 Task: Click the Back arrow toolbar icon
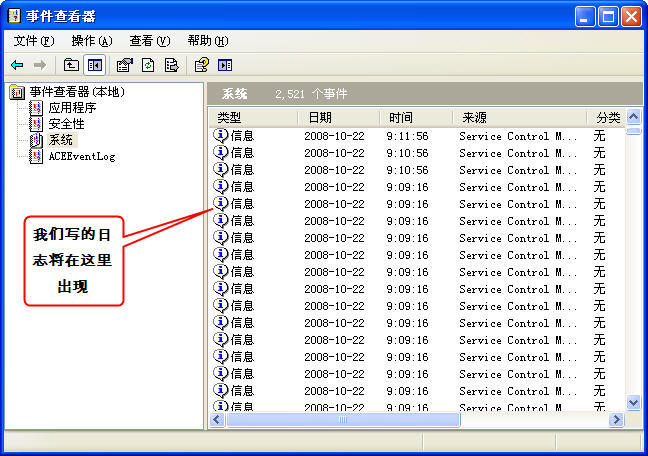[17, 65]
